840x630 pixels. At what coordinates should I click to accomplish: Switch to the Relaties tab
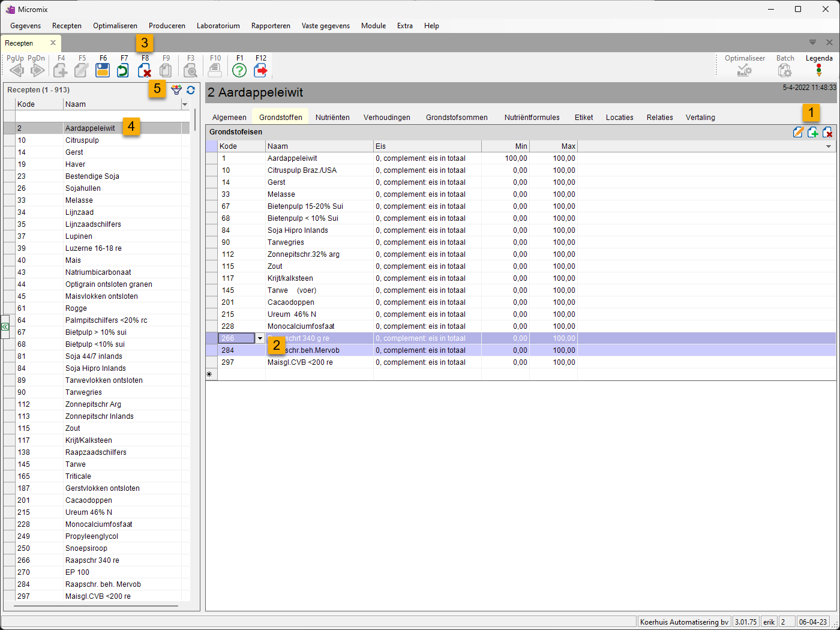[660, 118]
